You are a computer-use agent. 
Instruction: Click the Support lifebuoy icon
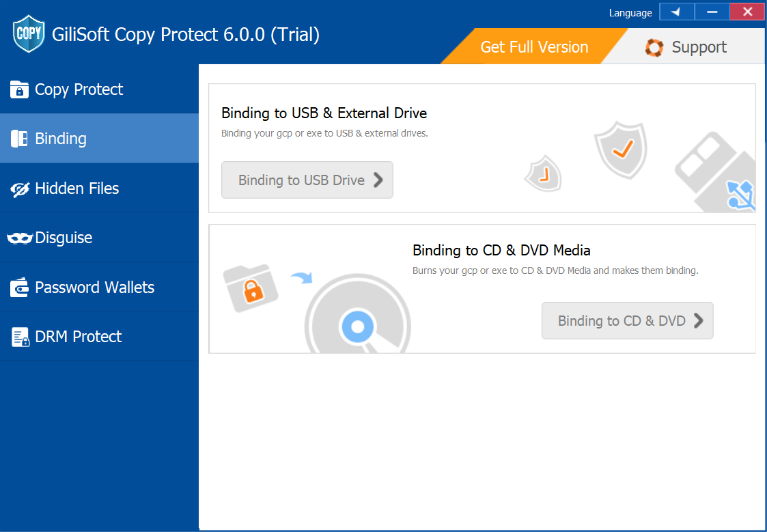pyautogui.click(x=654, y=47)
